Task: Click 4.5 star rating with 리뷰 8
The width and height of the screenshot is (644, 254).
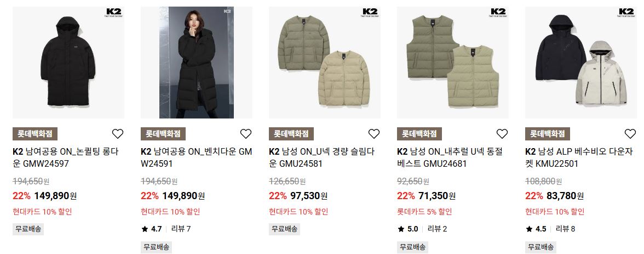Action: [550, 229]
